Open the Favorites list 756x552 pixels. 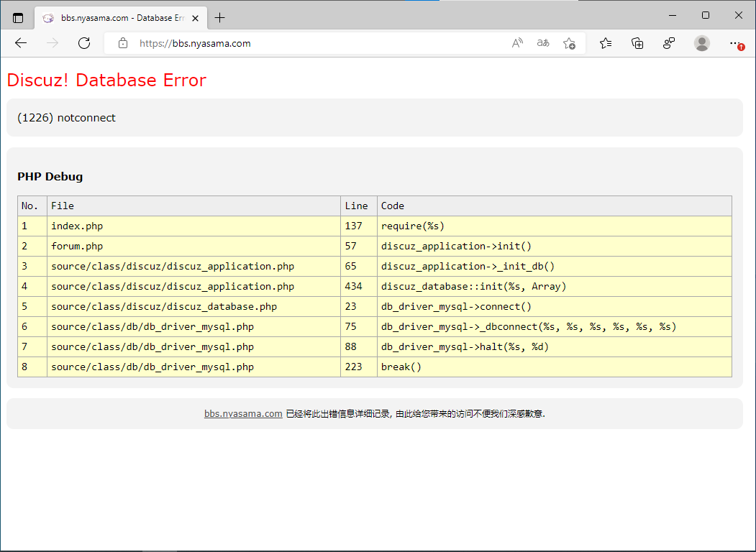[606, 43]
